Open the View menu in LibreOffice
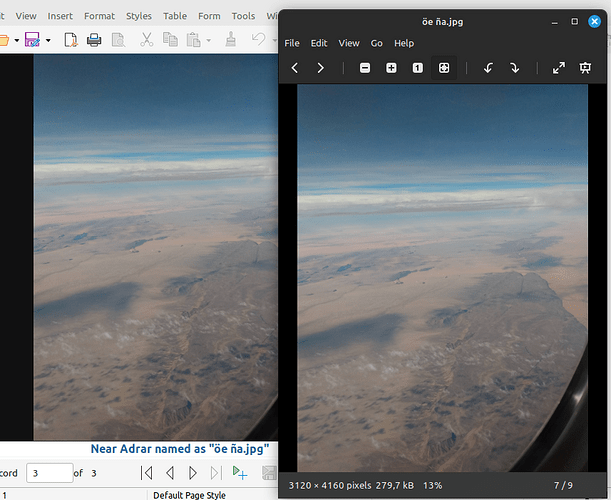Screen dimensions: 611x500 coord(26,16)
